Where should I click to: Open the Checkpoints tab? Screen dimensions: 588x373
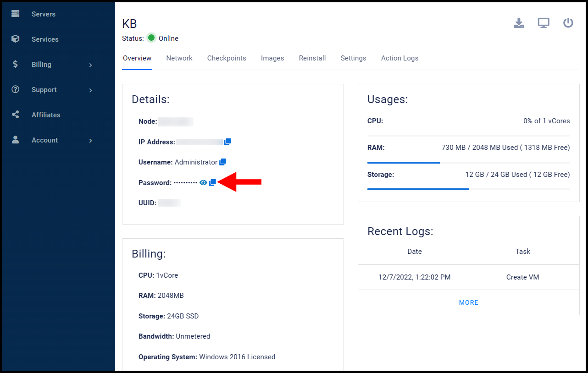pyautogui.click(x=227, y=58)
